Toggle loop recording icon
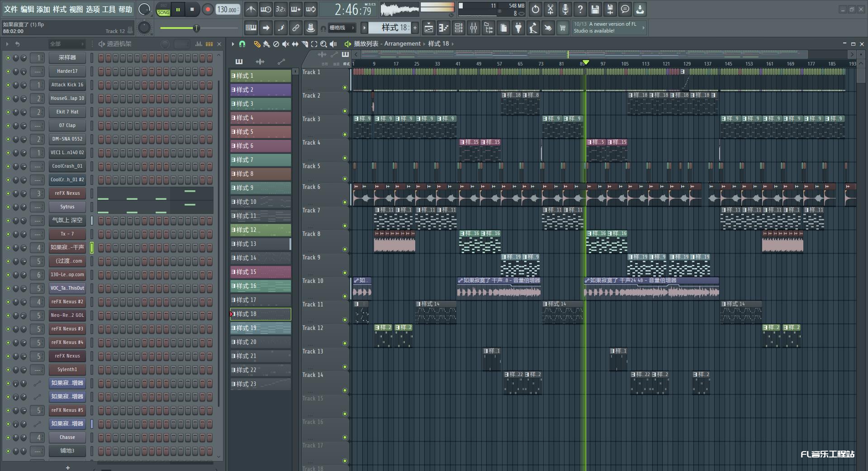868x471 pixels. click(311, 9)
